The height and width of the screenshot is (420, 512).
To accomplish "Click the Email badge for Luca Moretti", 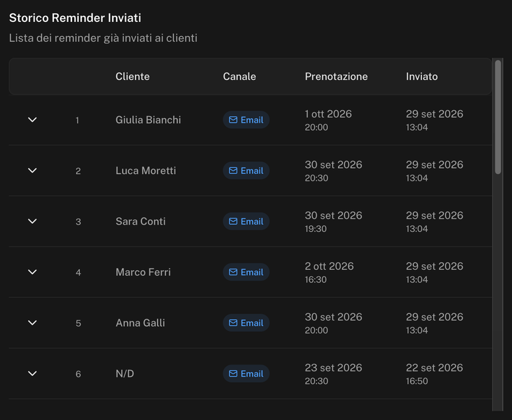I will 246,171.
